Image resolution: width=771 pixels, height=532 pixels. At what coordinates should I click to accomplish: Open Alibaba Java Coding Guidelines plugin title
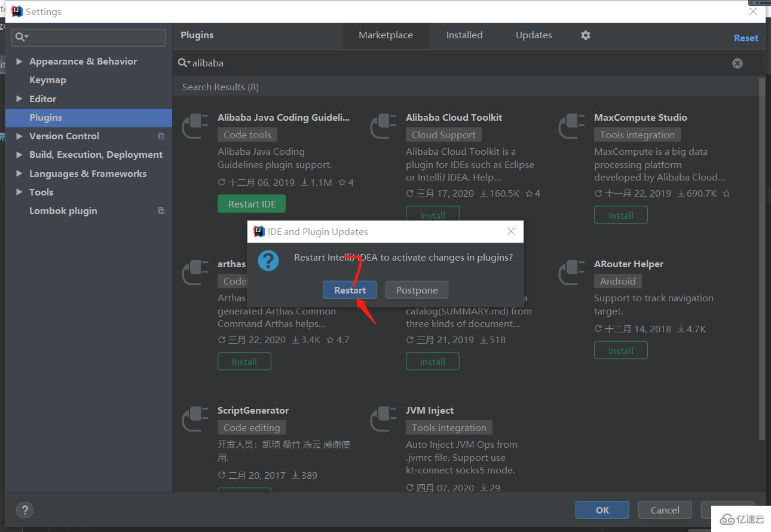[x=284, y=118]
